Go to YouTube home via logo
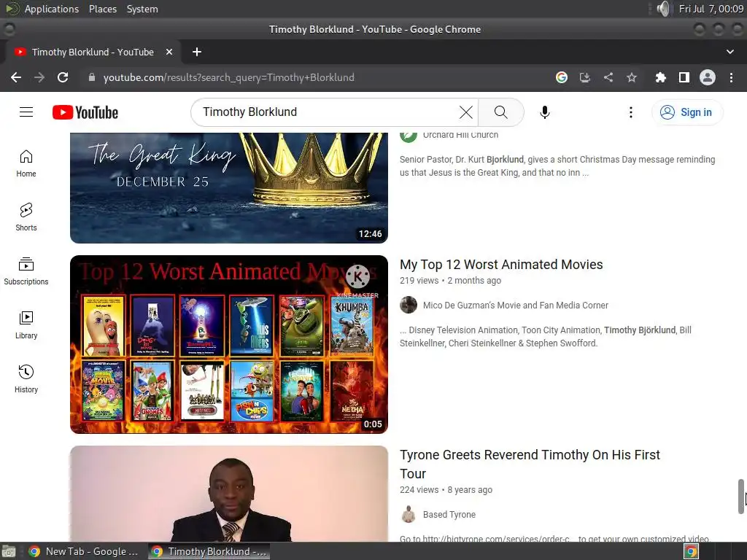Viewport: 747px width, 560px height. point(85,112)
